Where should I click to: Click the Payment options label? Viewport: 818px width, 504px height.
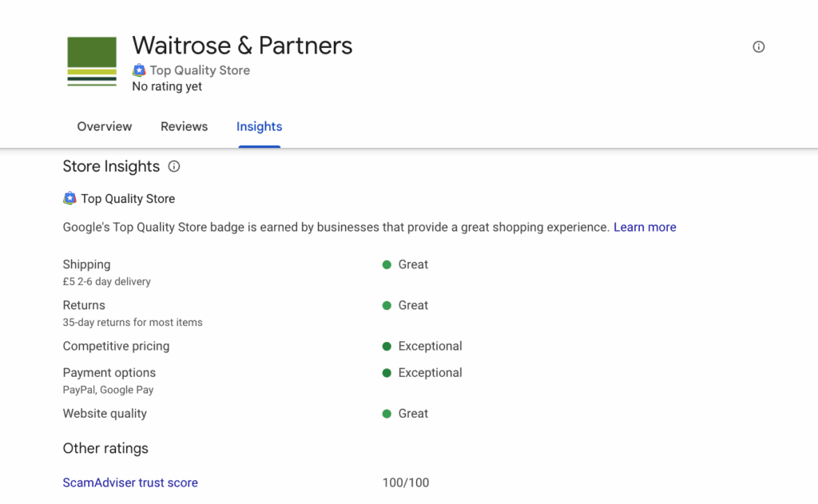click(x=109, y=372)
